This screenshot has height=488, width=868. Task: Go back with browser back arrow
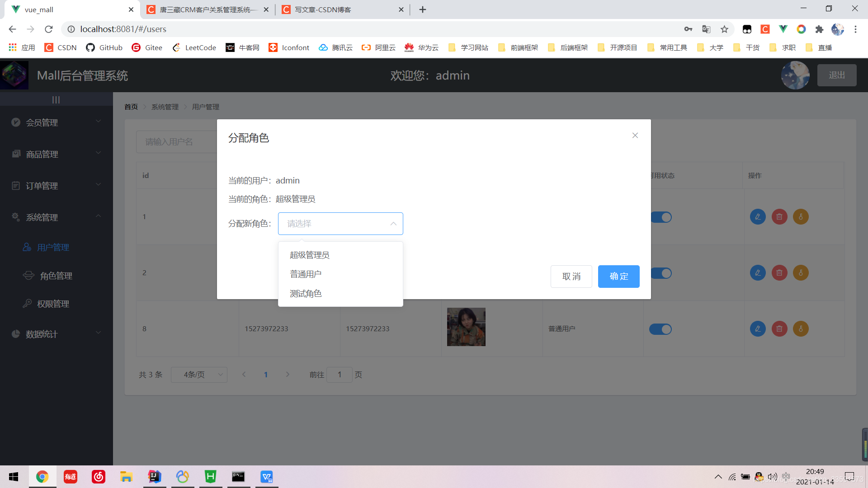coord(12,29)
